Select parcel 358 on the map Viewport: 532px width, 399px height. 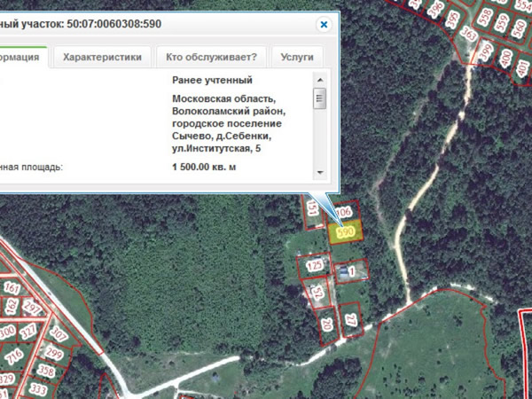click(46, 372)
